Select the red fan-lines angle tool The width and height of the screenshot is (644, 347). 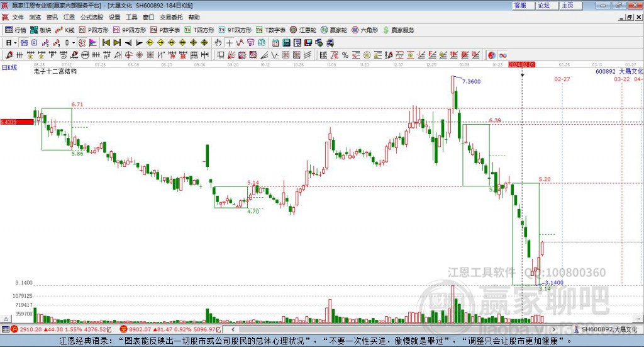pos(231,55)
